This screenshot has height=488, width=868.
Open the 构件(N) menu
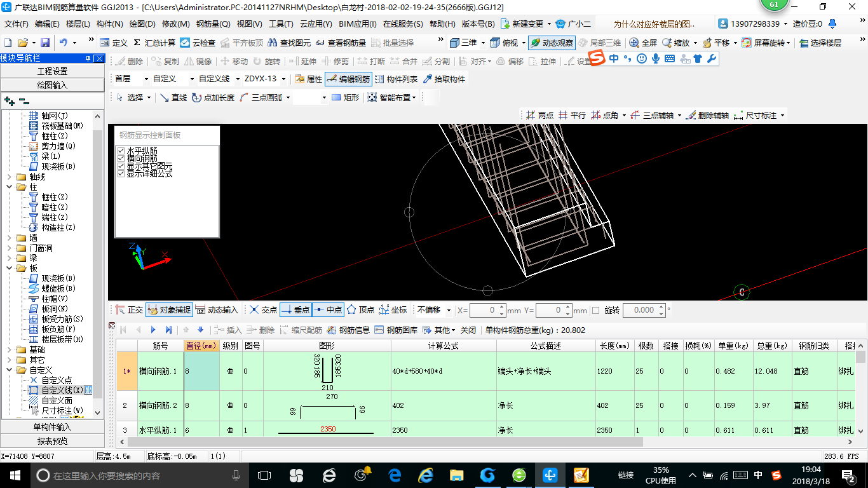tap(109, 24)
